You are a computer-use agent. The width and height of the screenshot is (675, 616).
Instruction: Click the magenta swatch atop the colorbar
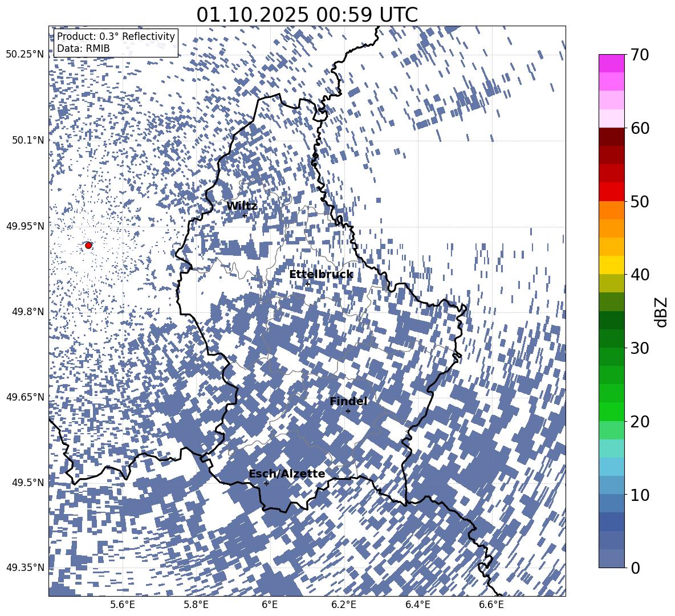(x=612, y=63)
